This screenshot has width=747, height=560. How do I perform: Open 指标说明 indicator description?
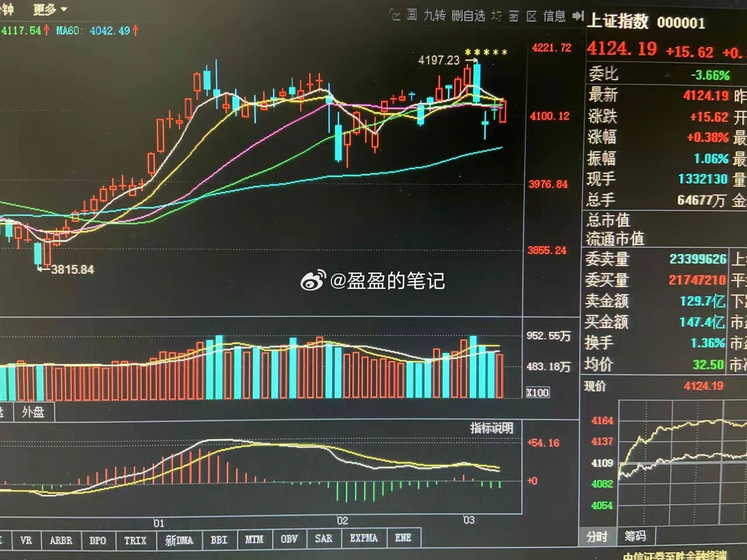[491, 428]
